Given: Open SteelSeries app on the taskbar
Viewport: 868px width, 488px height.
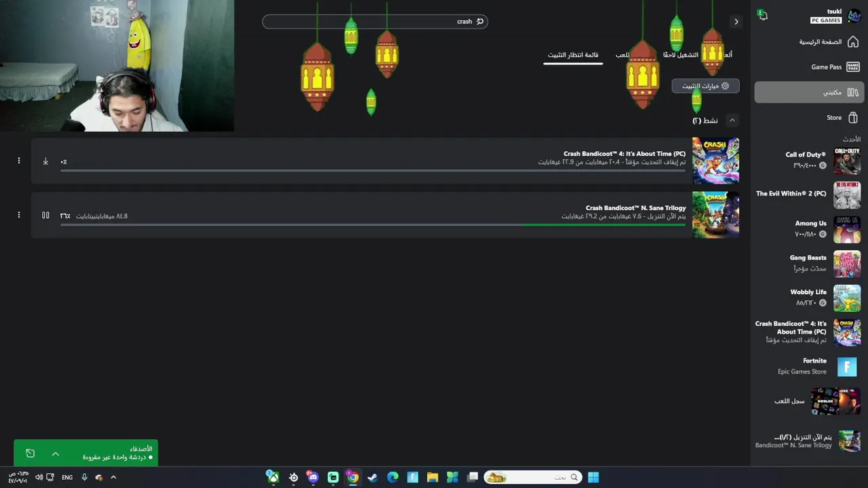Looking at the screenshot, I should [x=293, y=477].
